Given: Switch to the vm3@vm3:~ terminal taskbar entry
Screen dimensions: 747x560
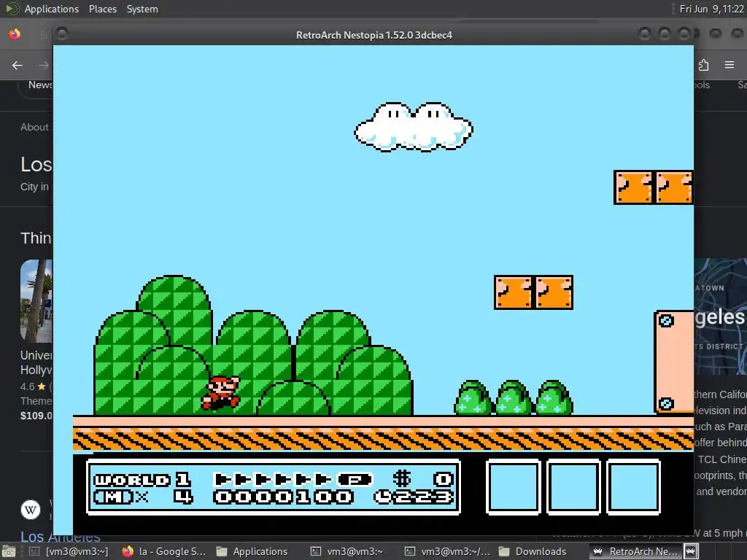Looking at the screenshot, I should [347, 551].
